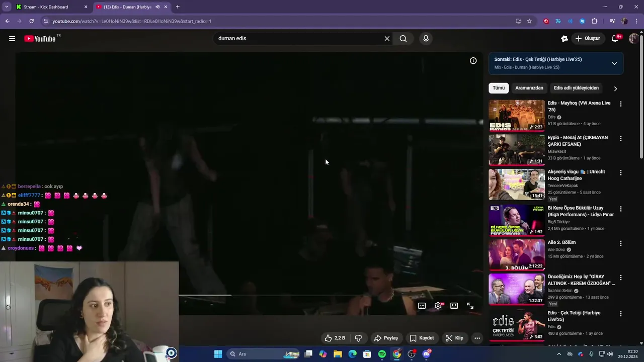Screen dimensions: 644x362
Task: Go back with the browser arrow
Action: point(7,21)
